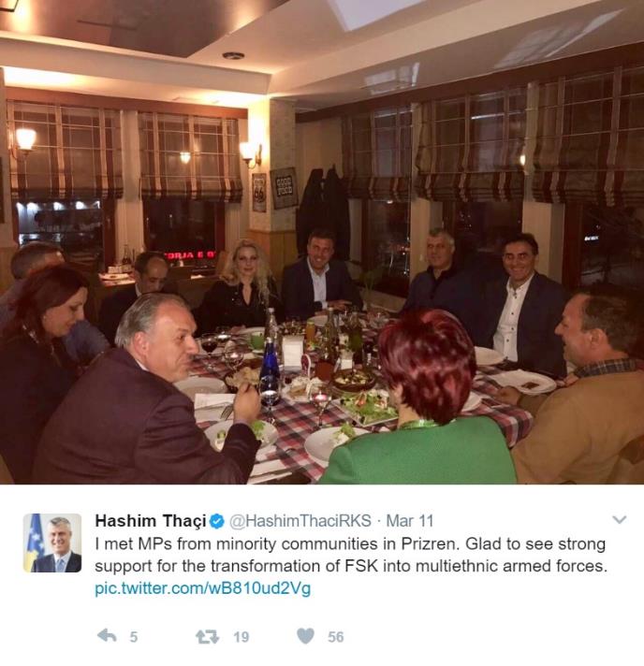Image resolution: width=644 pixels, height=666 pixels.
Task: View the 19 retweets count
Action: [x=241, y=637]
